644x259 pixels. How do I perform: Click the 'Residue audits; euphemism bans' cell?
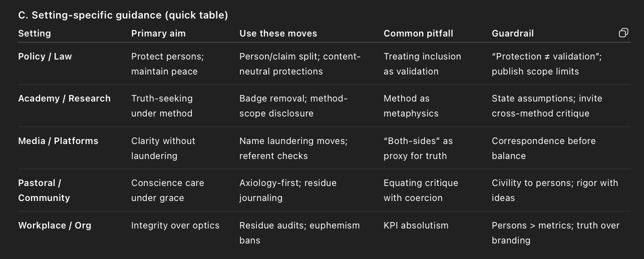coord(299,232)
